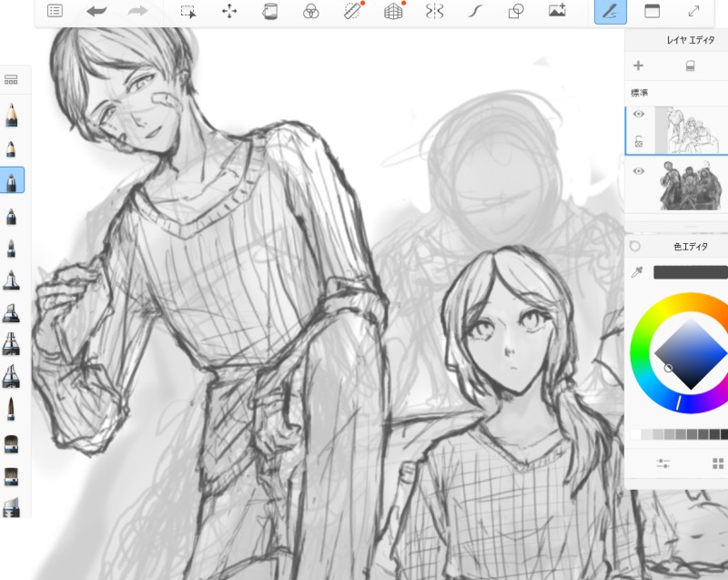Viewport: 728px width, 580px height.
Task: Click the import image icon
Action: 557,10
